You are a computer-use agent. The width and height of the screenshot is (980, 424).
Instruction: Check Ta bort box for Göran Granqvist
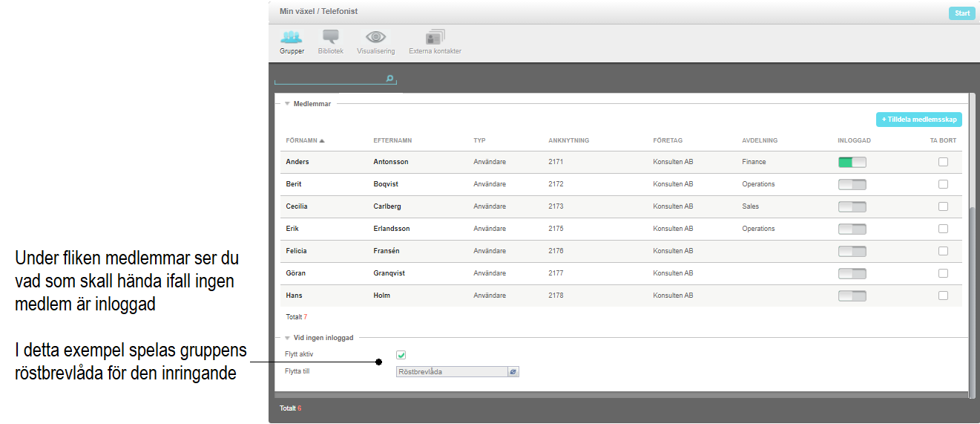point(943,273)
